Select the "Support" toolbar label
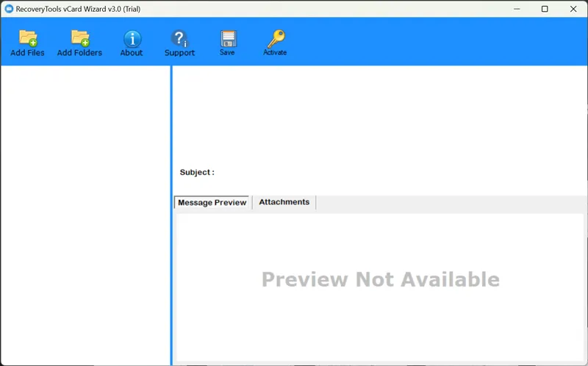The image size is (588, 366). coord(179,53)
